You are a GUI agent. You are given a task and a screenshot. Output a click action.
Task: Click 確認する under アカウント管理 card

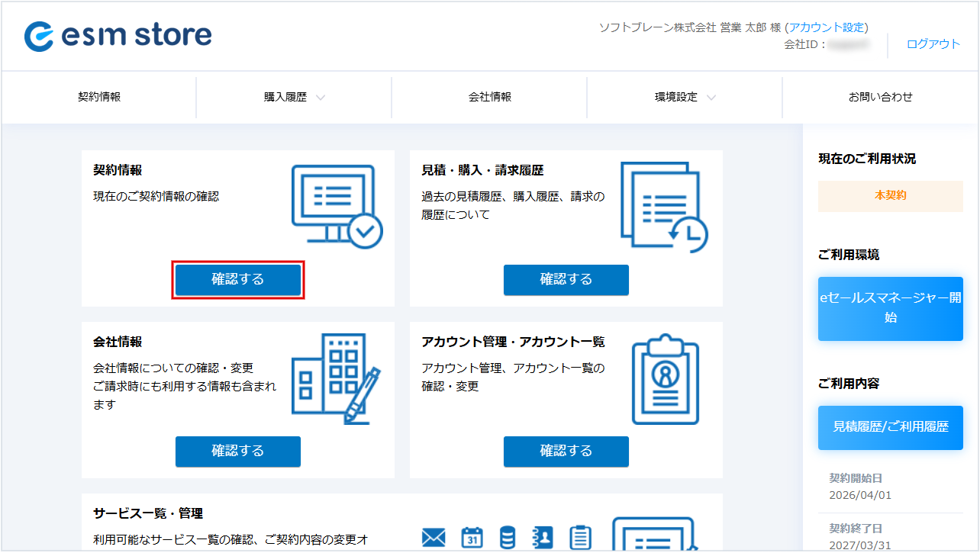point(566,452)
